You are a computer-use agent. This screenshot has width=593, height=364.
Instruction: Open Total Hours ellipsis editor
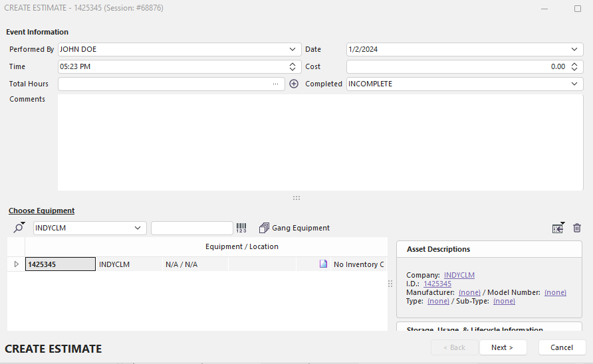pyautogui.click(x=275, y=84)
